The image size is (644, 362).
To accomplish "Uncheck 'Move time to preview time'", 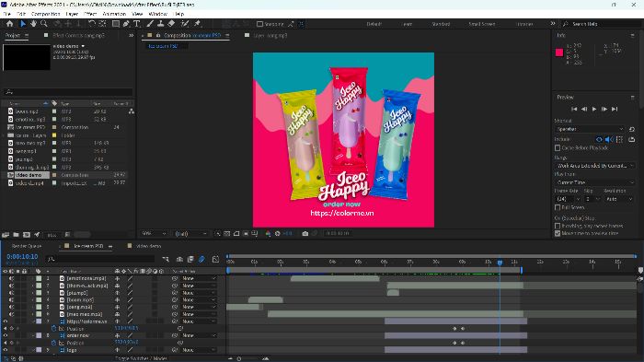I will point(558,233).
